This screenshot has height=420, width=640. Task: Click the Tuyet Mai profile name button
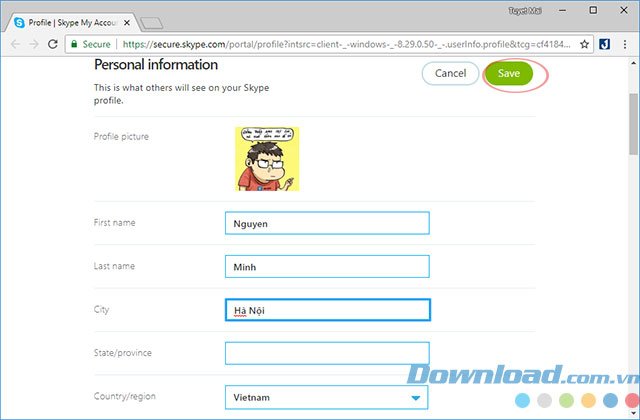pyautogui.click(x=525, y=11)
